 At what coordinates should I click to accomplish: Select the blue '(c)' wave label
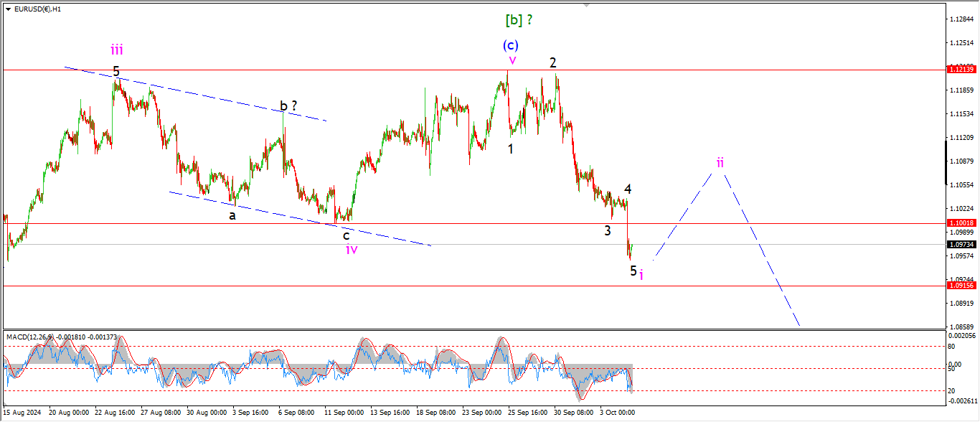pyautogui.click(x=510, y=45)
